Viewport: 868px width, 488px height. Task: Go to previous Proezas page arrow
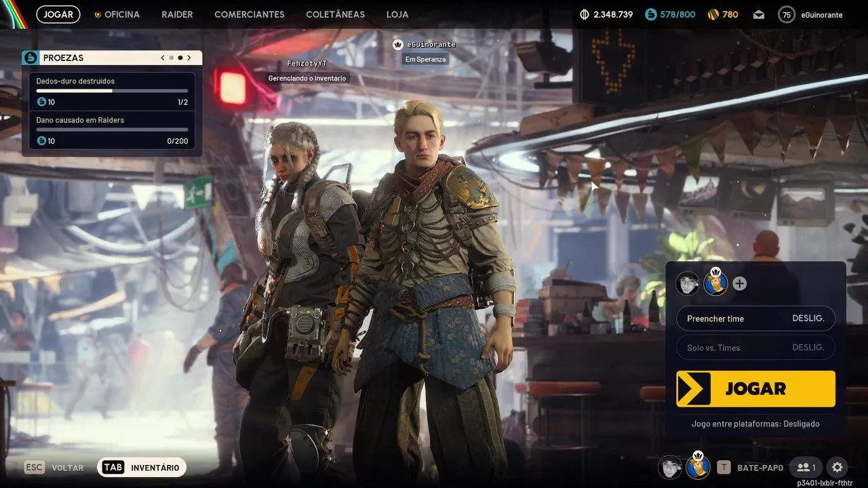(x=163, y=58)
